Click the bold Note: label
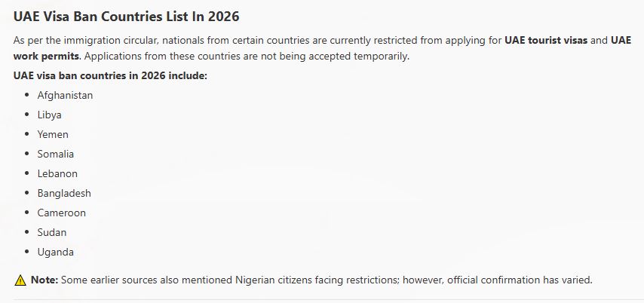Screen dimensions: 644x303 point(44,280)
